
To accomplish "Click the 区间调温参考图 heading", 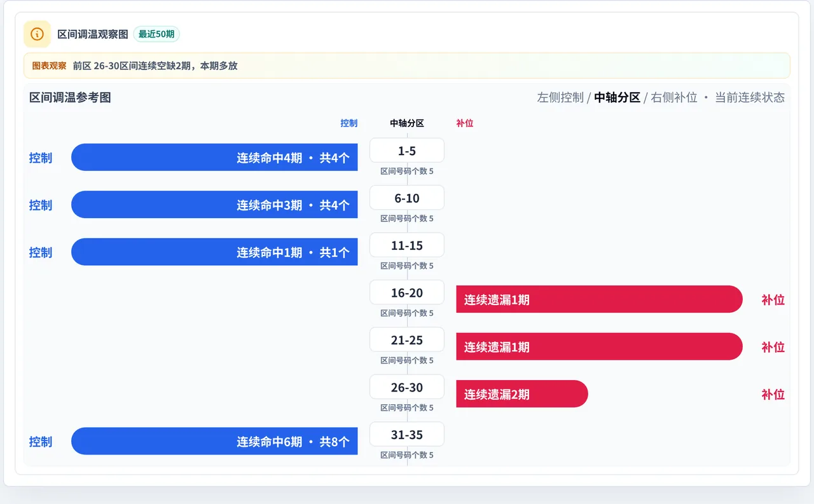I will 70,97.
